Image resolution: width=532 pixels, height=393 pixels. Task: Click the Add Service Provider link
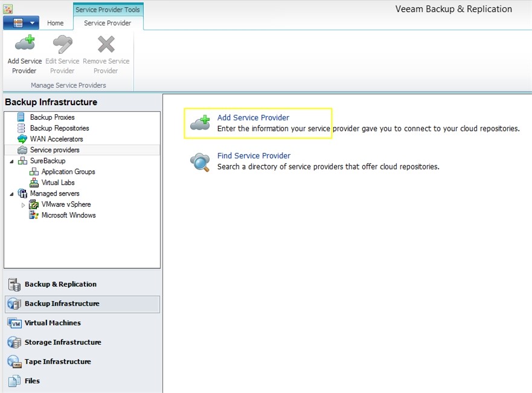253,117
